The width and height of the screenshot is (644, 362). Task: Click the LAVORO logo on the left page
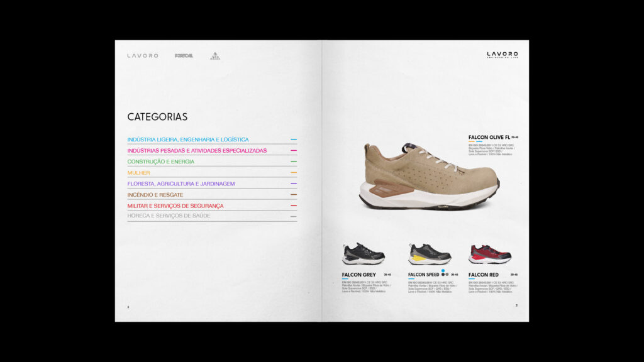143,56
